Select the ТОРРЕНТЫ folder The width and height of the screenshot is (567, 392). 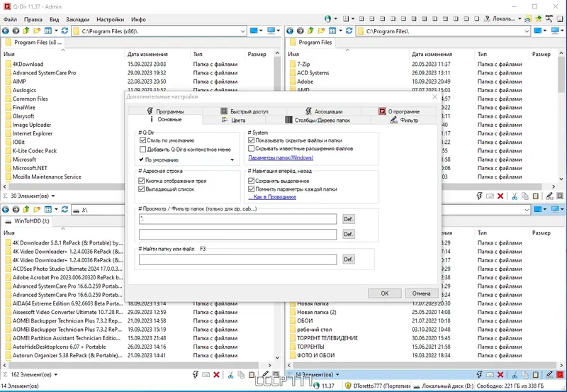pos(310,347)
